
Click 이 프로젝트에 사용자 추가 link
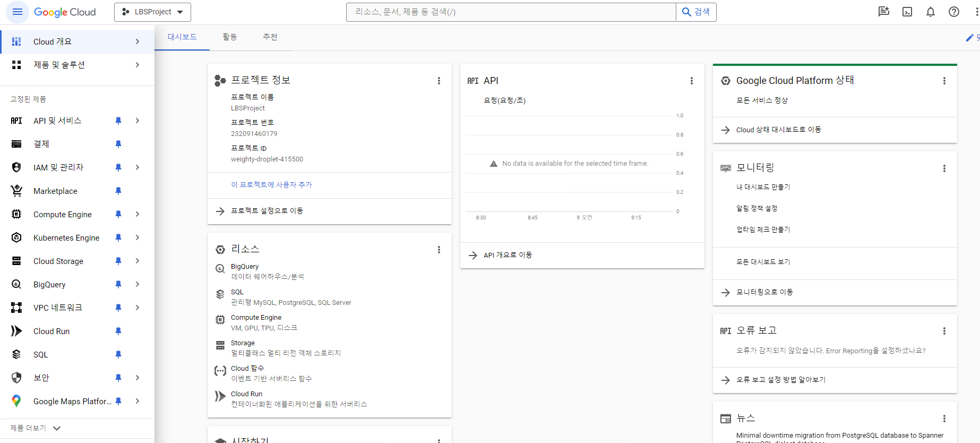coord(271,185)
